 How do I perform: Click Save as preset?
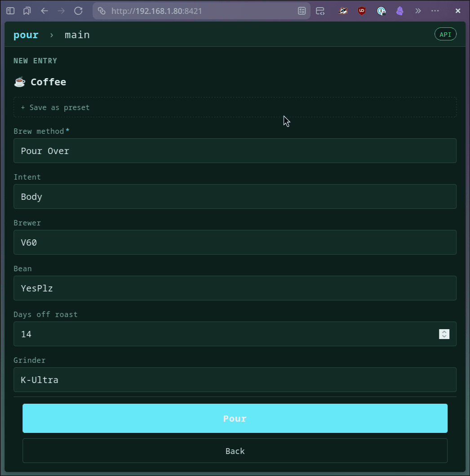point(235,107)
